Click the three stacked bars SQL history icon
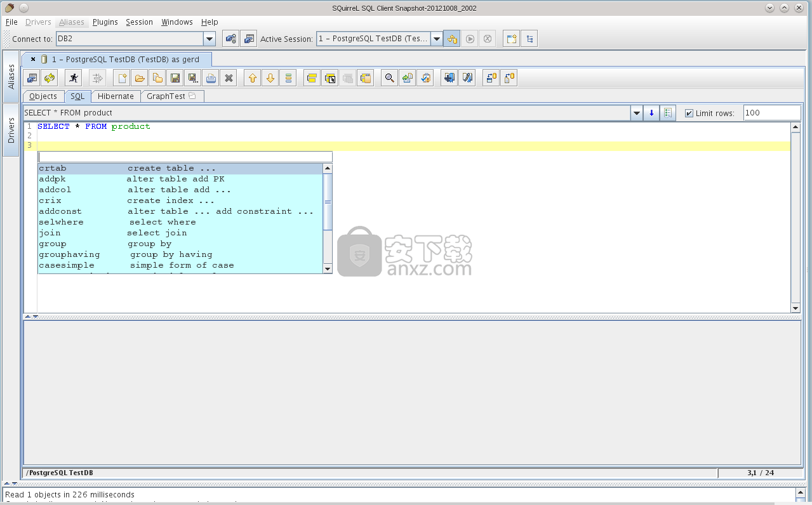 pyautogui.click(x=288, y=78)
